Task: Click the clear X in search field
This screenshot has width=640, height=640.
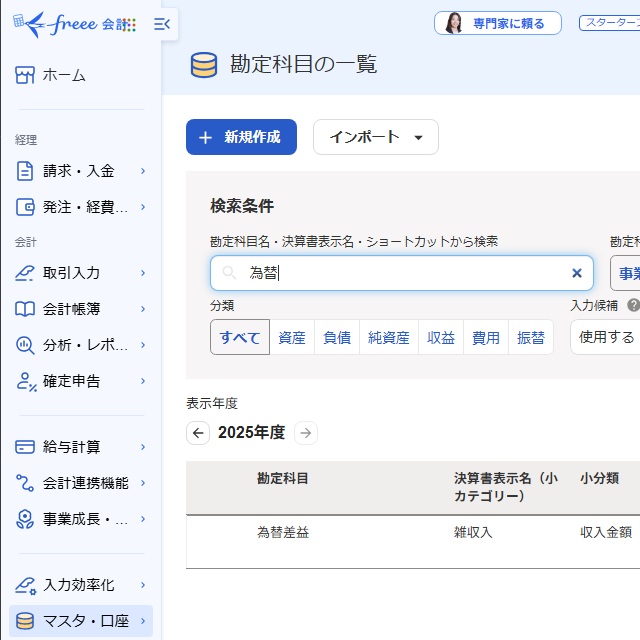Action: pyautogui.click(x=576, y=273)
